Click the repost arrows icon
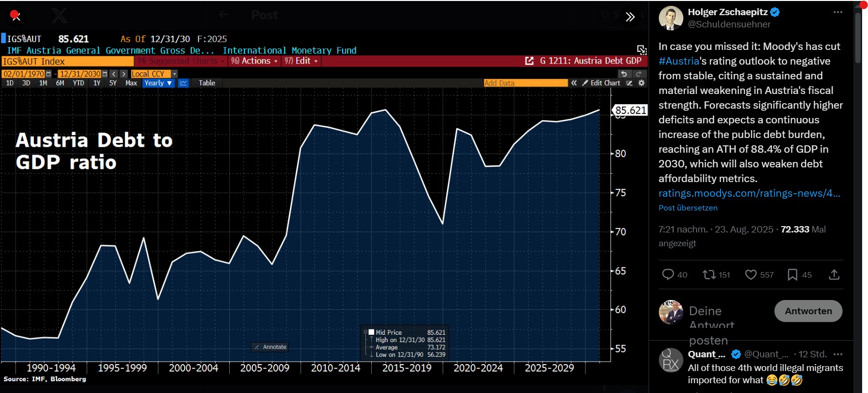This screenshot has height=393, width=868. coord(709,275)
